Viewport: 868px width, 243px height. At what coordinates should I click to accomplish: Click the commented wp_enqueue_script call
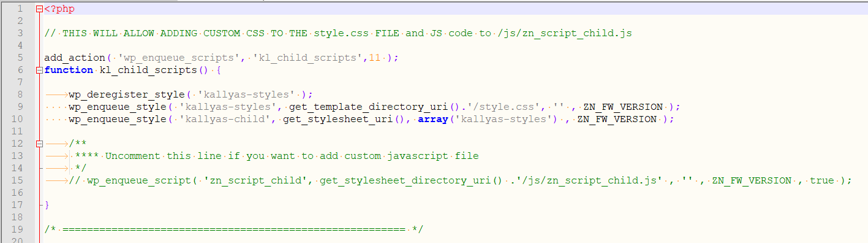460,180
